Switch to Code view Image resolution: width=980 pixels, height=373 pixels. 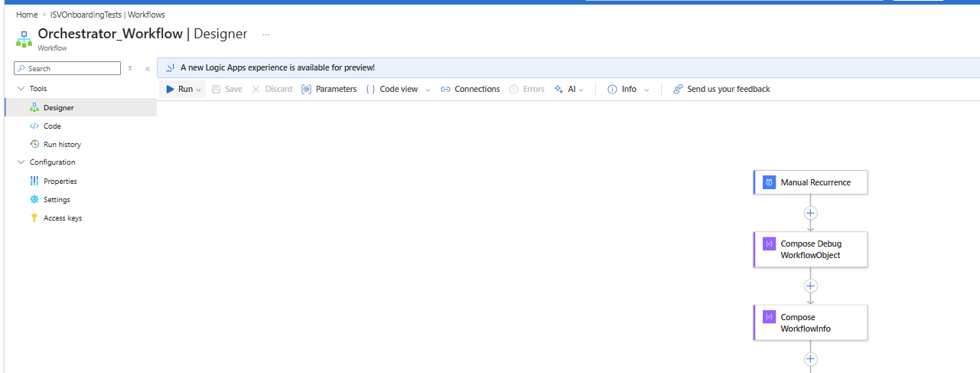392,90
